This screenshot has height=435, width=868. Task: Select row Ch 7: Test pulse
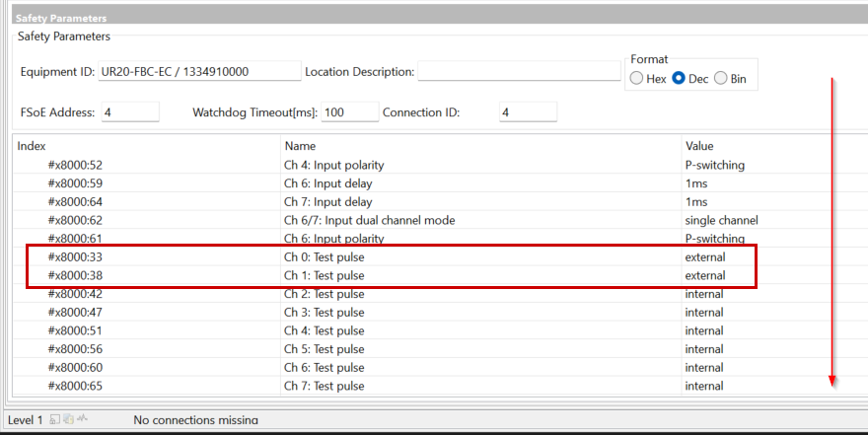click(440, 386)
